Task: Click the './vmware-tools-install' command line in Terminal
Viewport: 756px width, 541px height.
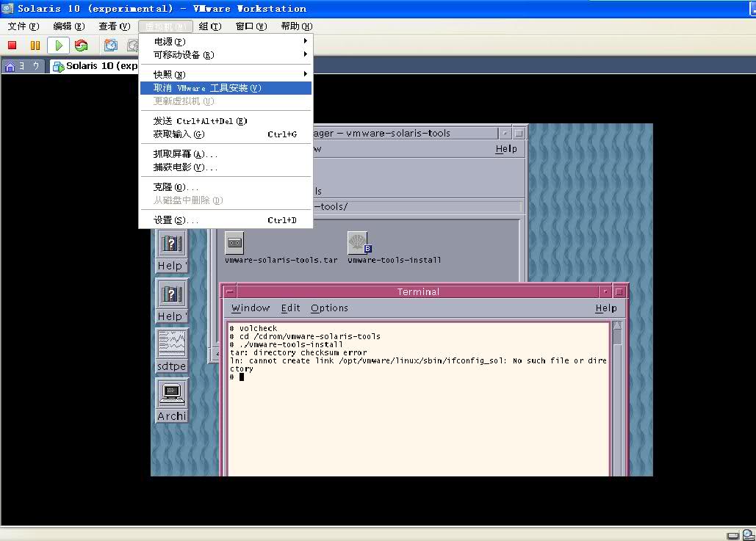Action: (287, 344)
